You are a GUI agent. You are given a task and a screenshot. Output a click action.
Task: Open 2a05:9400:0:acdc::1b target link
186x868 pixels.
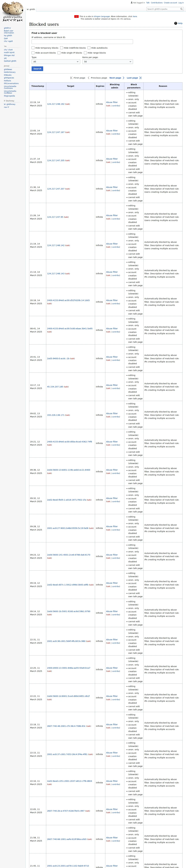(58, 358)
